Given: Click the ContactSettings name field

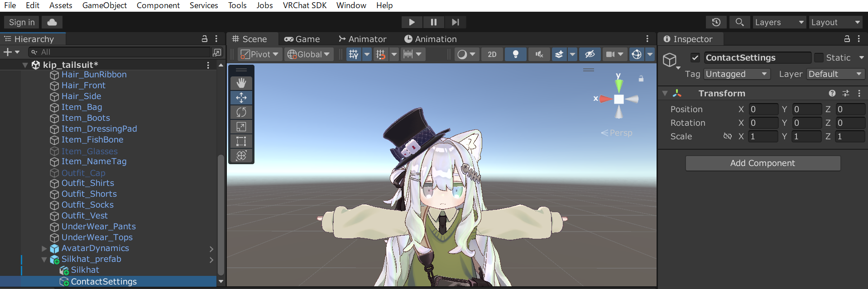Looking at the screenshot, I should coord(757,58).
